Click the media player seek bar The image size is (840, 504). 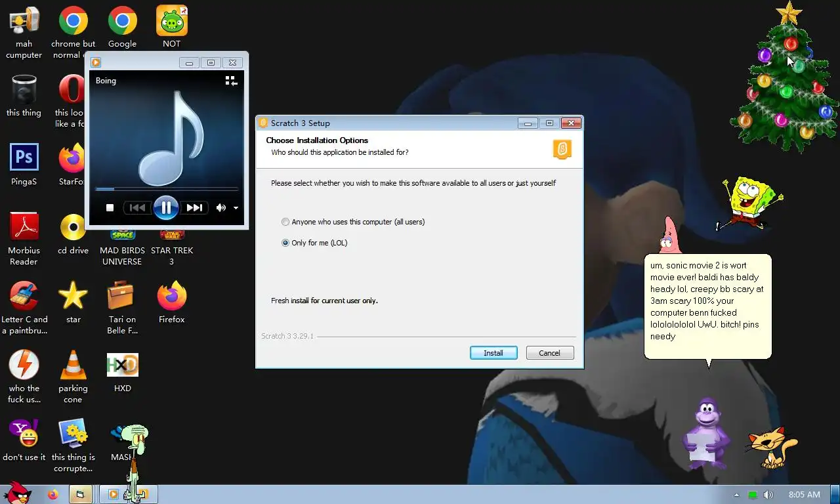pyautogui.click(x=166, y=189)
